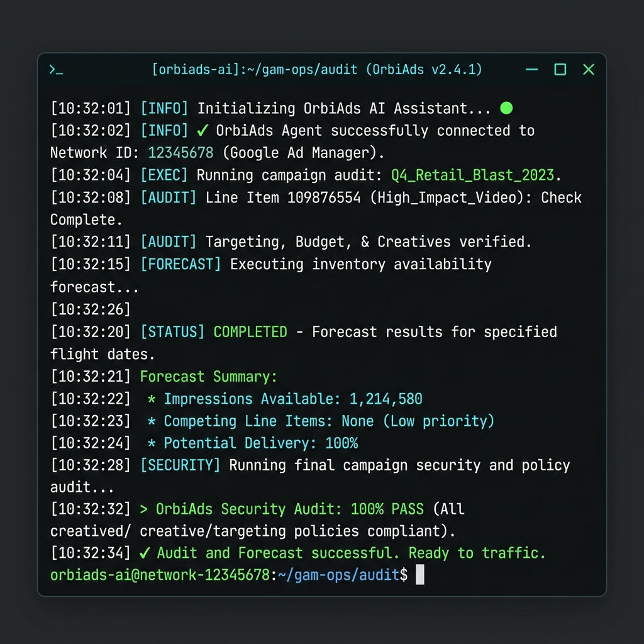
Task: Minimize the OrbiAds terminal window
Action: point(531,69)
